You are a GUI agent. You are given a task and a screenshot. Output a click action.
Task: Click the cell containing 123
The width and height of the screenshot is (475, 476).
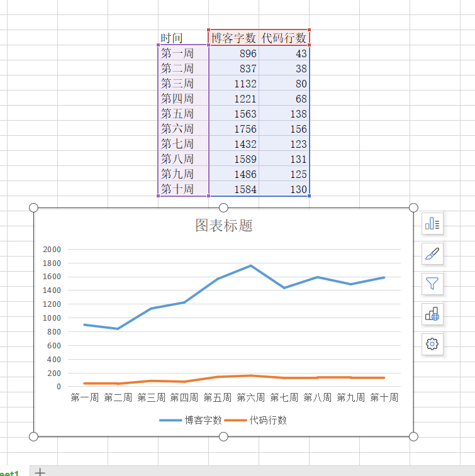(284, 143)
